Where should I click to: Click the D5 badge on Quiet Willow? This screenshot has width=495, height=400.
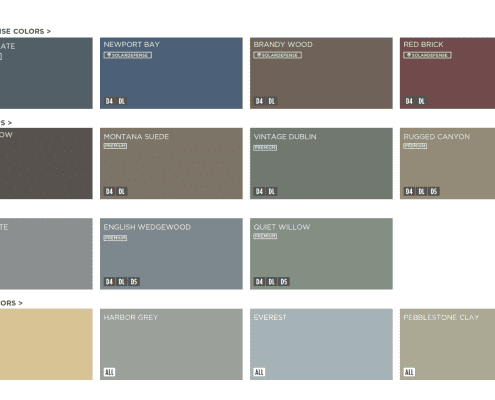pyautogui.click(x=284, y=282)
